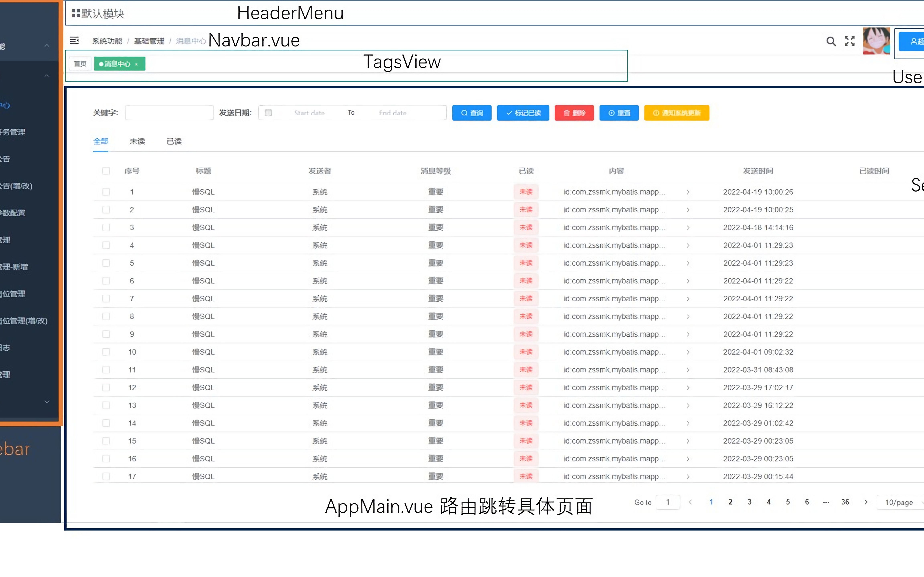The width and height of the screenshot is (924, 577).
Task: Close the 消息中心 tag
Action: click(x=136, y=64)
